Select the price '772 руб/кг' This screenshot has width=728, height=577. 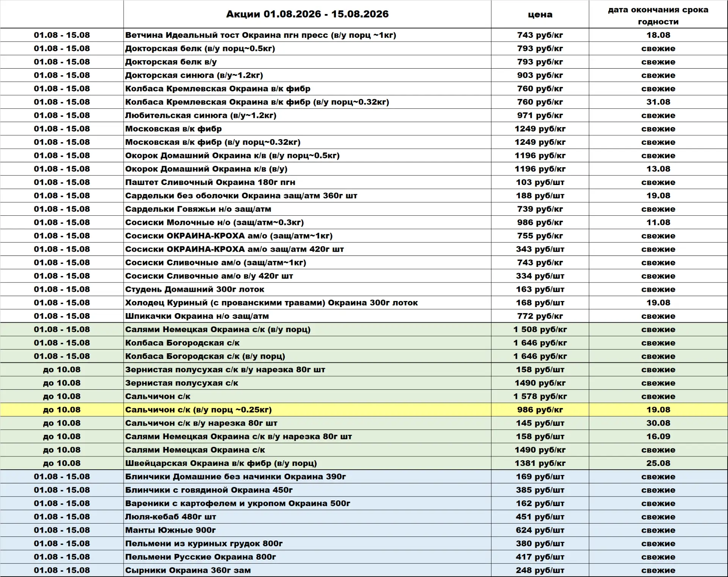(x=540, y=316)
